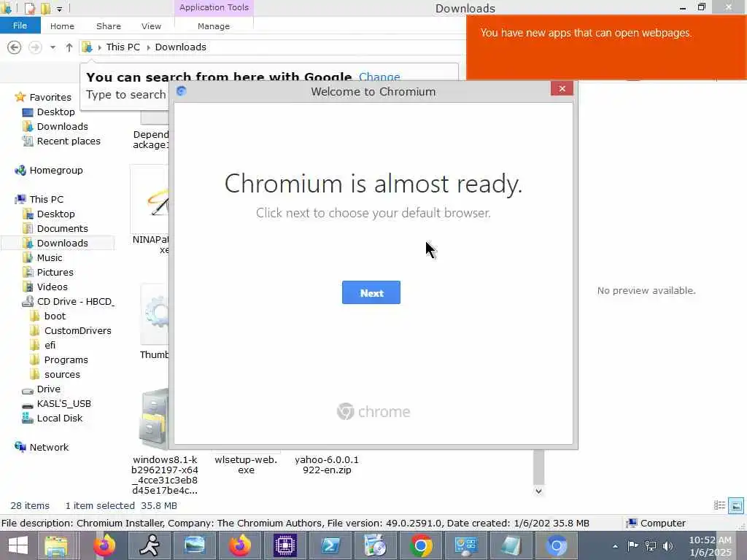Screen dimensions: 747x560
Task: Switch to the Home ribbon tab
Action: tap(62, 26)
